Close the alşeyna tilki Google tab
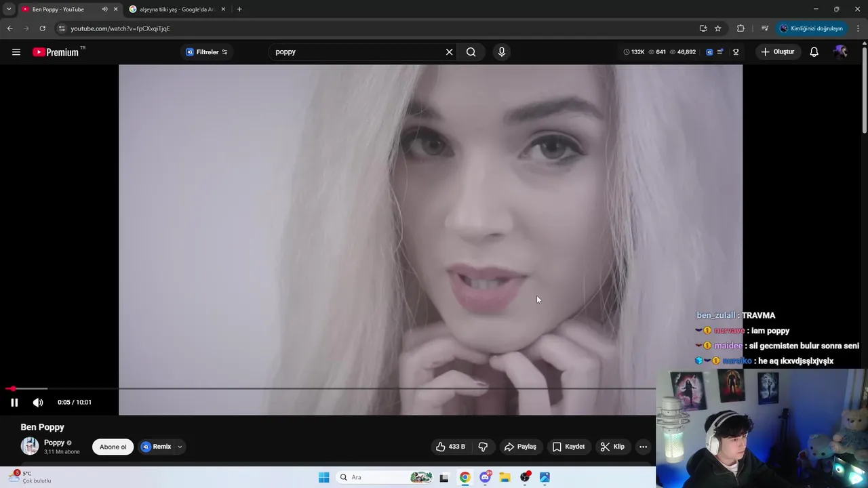The image size is (868, 488). 223,9
